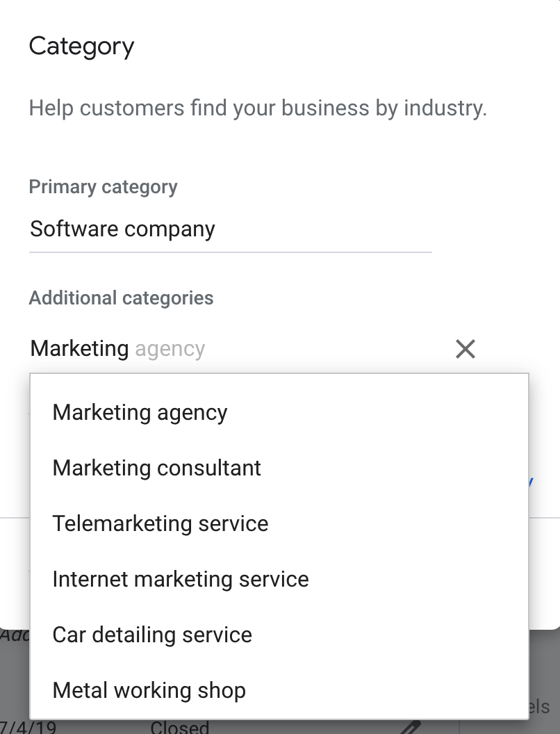Clear the Marketing additional category with X
560x734 pixels.
(x=465, y=349)
